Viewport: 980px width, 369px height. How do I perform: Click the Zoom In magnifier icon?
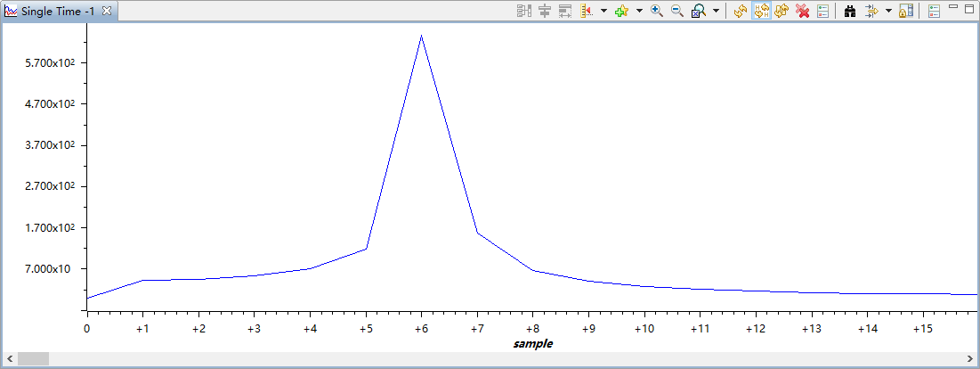(x=657, y=11)
